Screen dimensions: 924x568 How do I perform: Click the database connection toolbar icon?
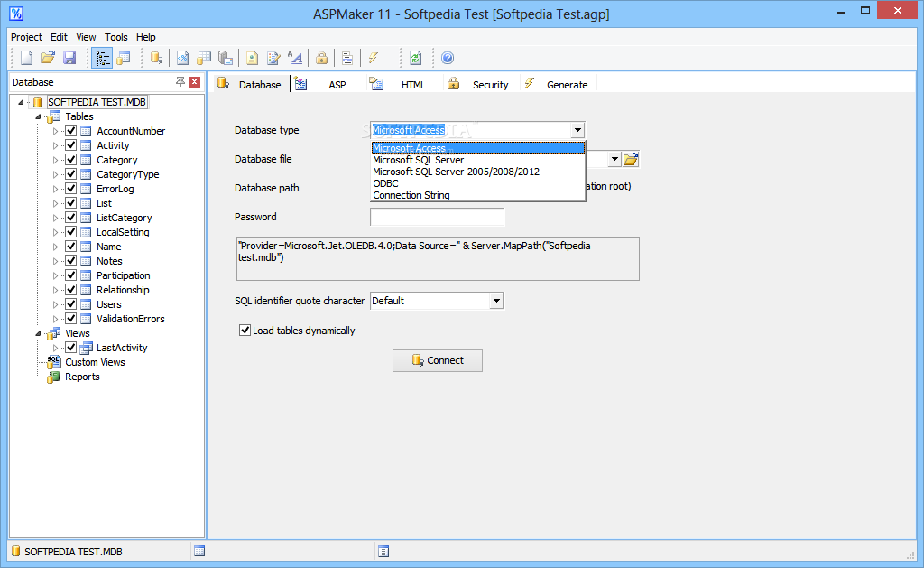156,58
